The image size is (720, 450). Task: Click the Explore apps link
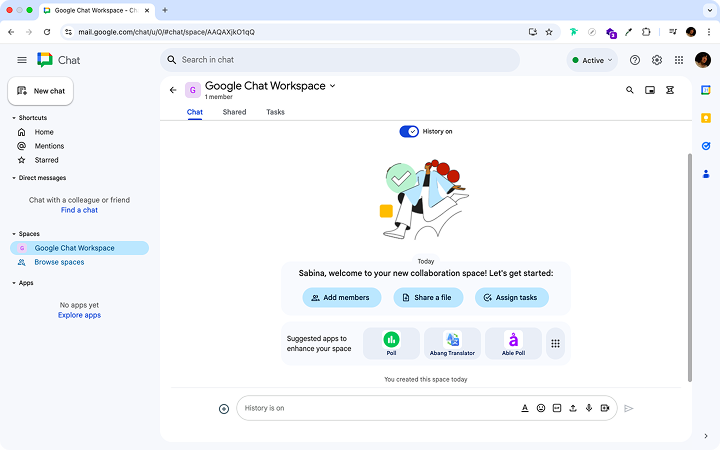click(x=79, y=315)
